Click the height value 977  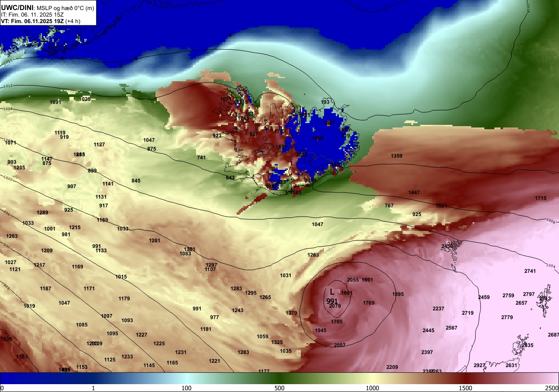pos(214,317)
